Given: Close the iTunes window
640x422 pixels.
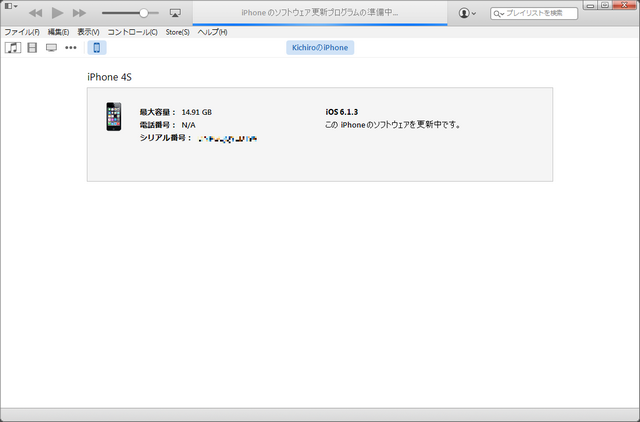Looking at the screenshot, I should click(x=625, y=5).
